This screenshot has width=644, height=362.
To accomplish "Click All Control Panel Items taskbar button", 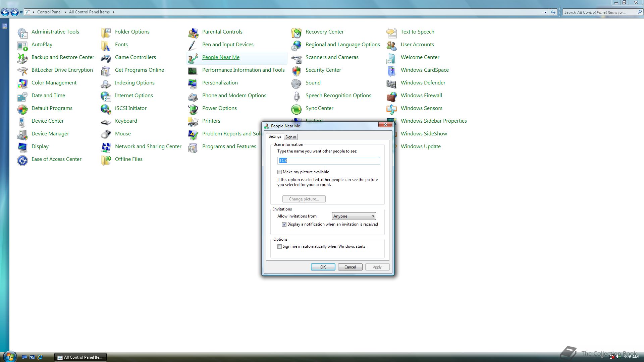I will click(x=80, y=357).
